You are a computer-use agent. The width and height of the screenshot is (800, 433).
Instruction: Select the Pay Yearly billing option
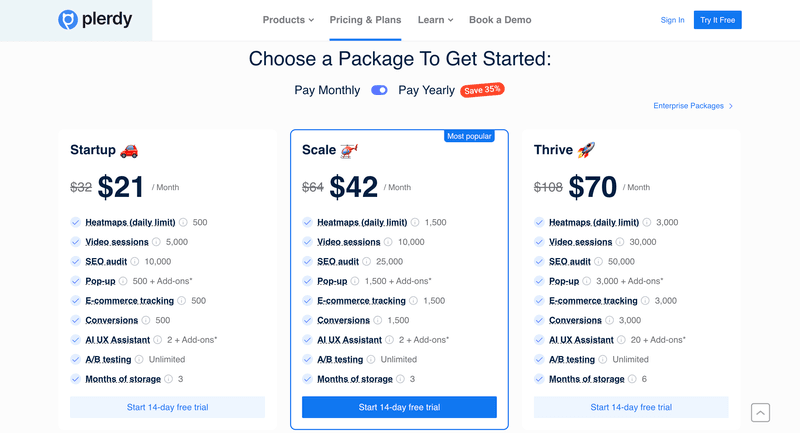(426, 90)
